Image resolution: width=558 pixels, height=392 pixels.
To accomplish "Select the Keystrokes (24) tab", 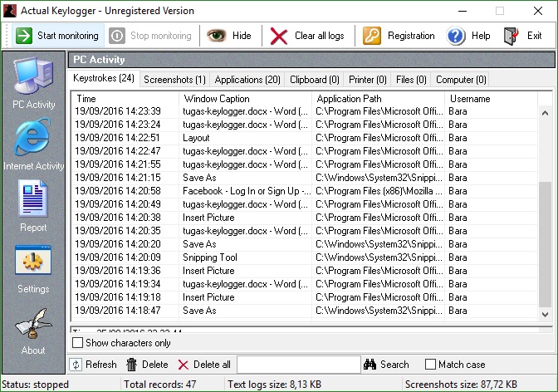I will [x=104, y=78].
